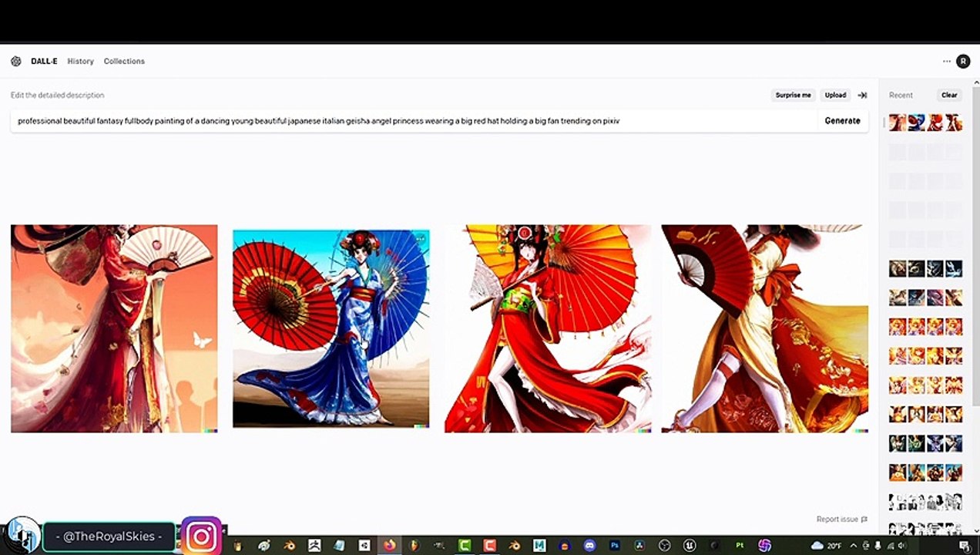Image resolution: width=980 pixels, height=555 pixels.
Task: Open the volume control tray icon
Action: click(902, 546)
